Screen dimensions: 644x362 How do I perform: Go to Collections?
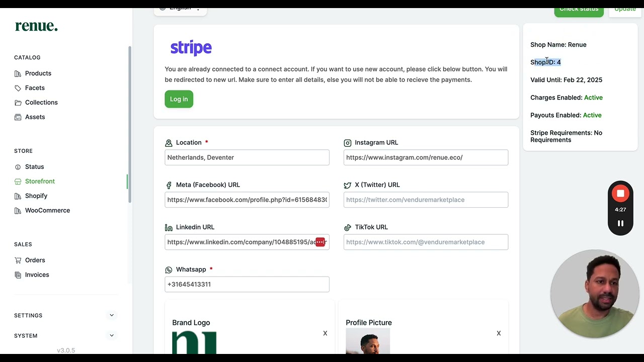coord(41,103)
